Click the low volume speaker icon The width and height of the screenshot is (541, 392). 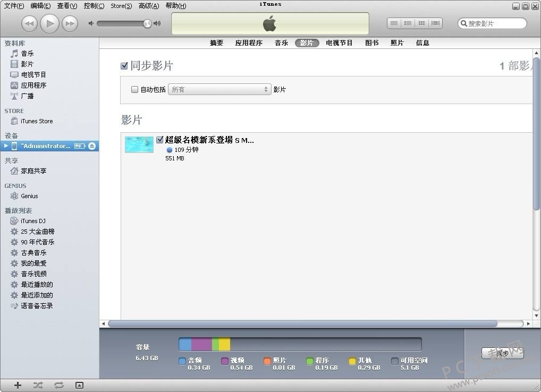tap(91, 23)
